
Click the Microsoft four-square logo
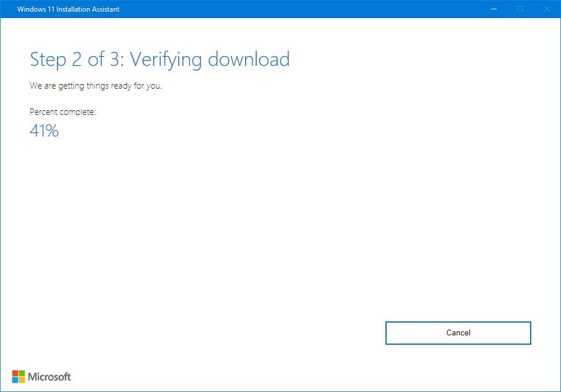tap(19, 376)
